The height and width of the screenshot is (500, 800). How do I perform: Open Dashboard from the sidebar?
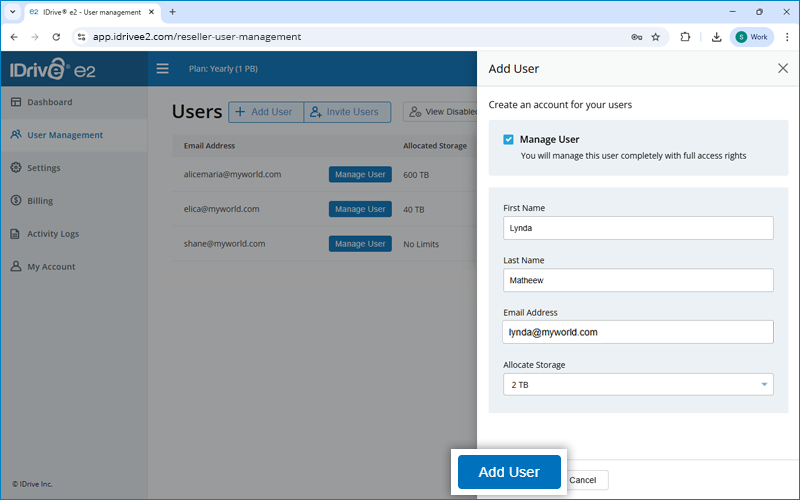(49, 102)
